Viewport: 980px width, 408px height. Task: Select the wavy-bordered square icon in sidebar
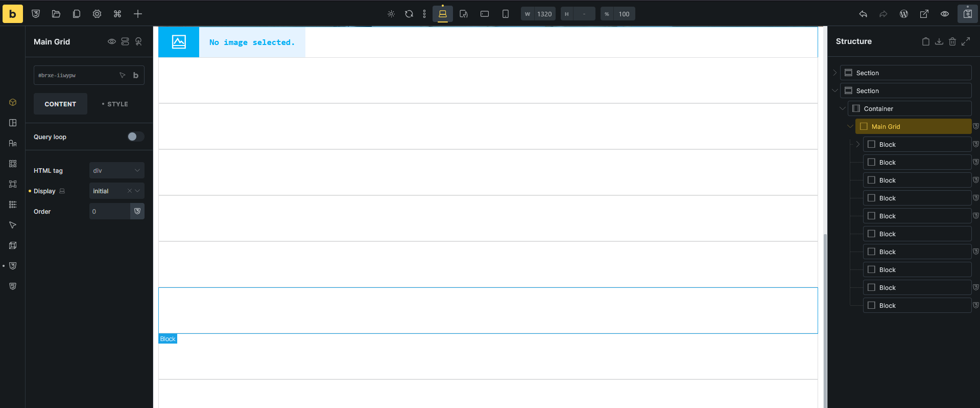click(x=13, y=164)
